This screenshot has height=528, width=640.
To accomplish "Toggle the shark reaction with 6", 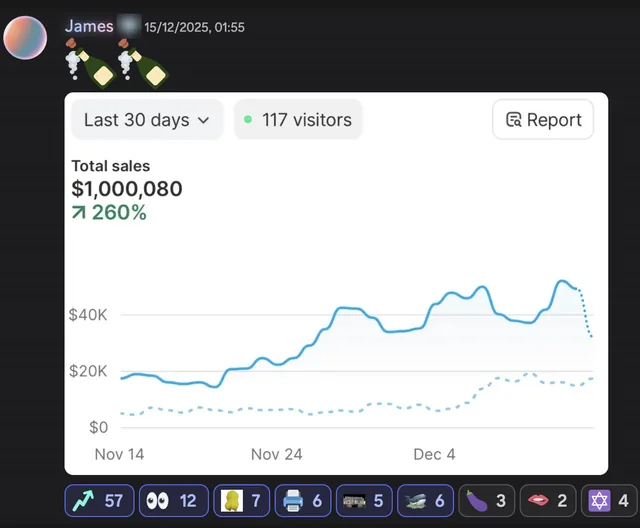I will (425, 501).
